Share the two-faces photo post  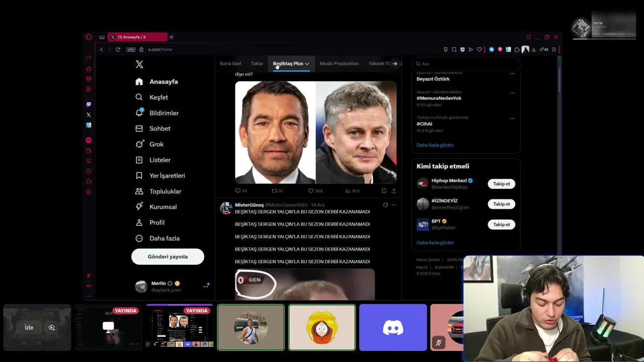tap(393, 191)
